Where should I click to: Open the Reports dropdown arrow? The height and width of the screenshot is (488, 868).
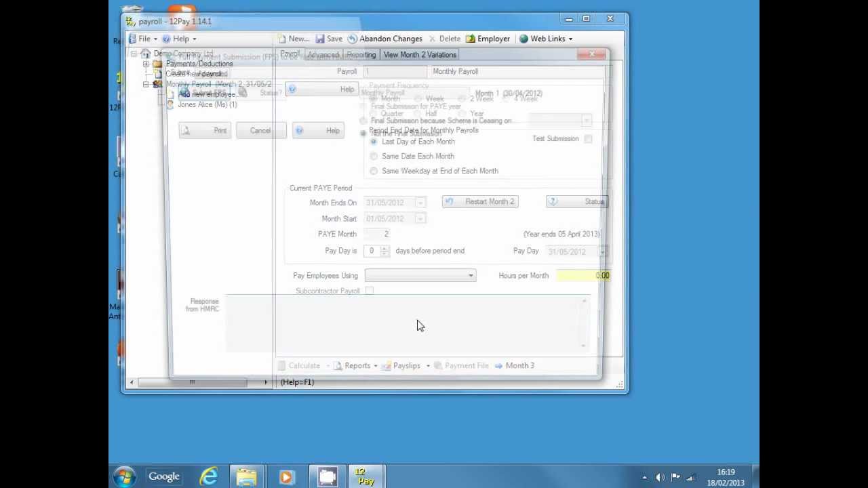[x=375, y=366]
